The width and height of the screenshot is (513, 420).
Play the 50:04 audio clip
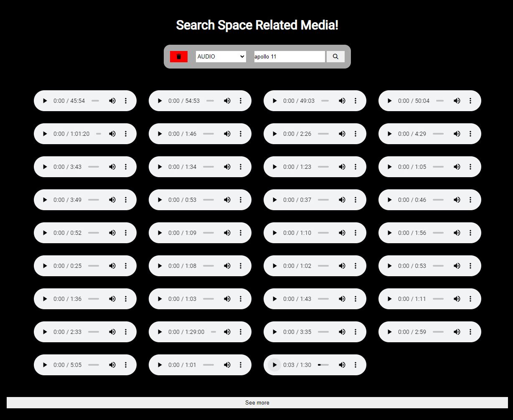point(389,101)
